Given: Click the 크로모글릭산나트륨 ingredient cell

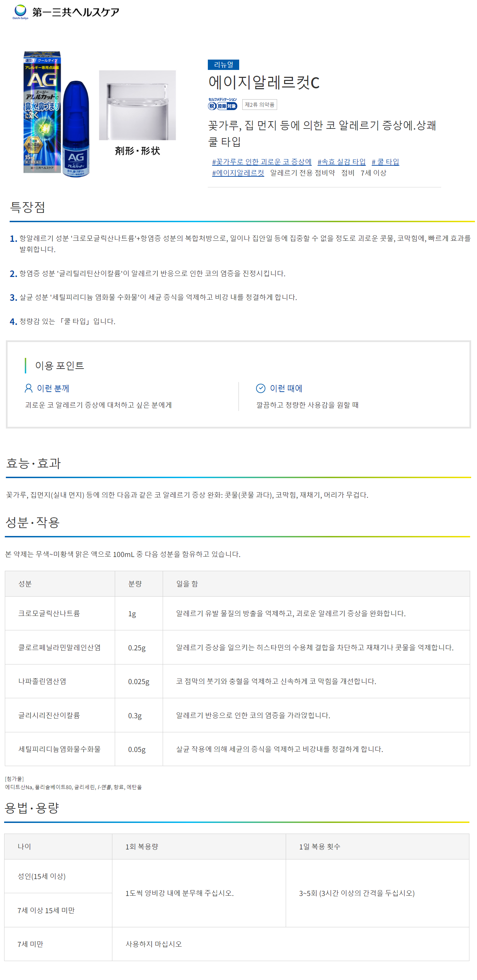Looking at the screenshot, I should click(60, 613).
